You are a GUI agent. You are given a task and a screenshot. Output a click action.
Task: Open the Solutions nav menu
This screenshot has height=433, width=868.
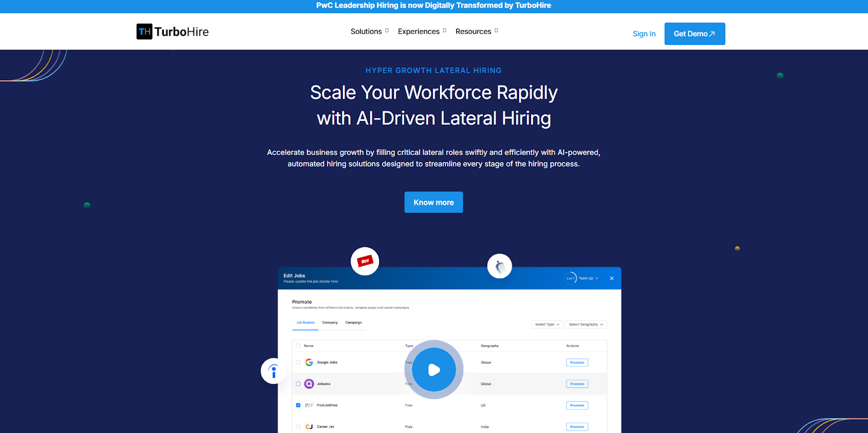click(366, 31)
